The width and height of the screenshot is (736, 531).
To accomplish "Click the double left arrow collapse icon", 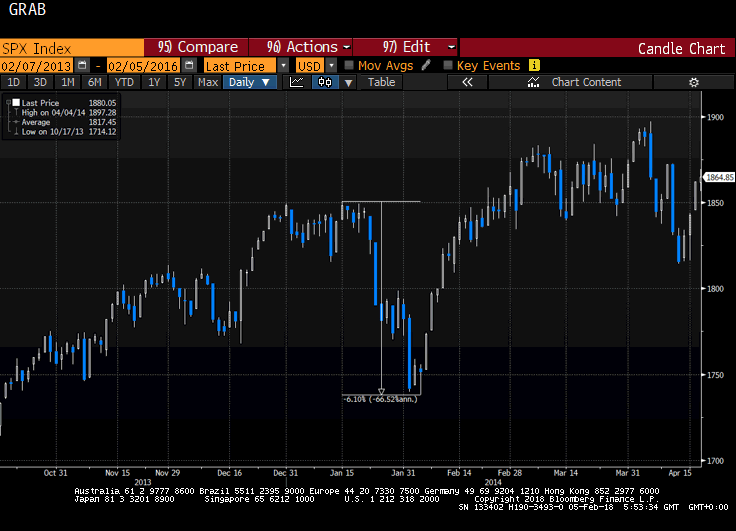I will coord(467,82).
